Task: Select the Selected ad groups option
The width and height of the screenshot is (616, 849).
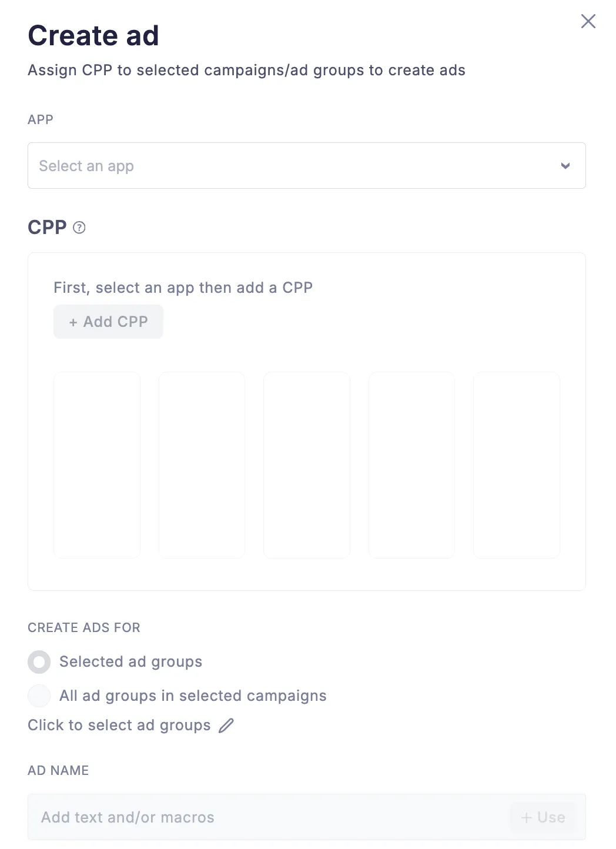Action: click(39, 661)
